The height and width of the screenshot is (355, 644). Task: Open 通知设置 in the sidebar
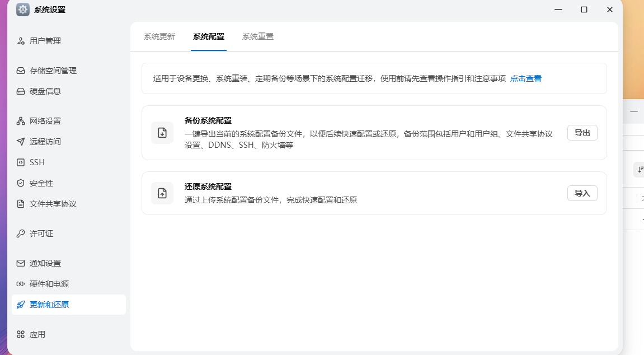(69, 263)
